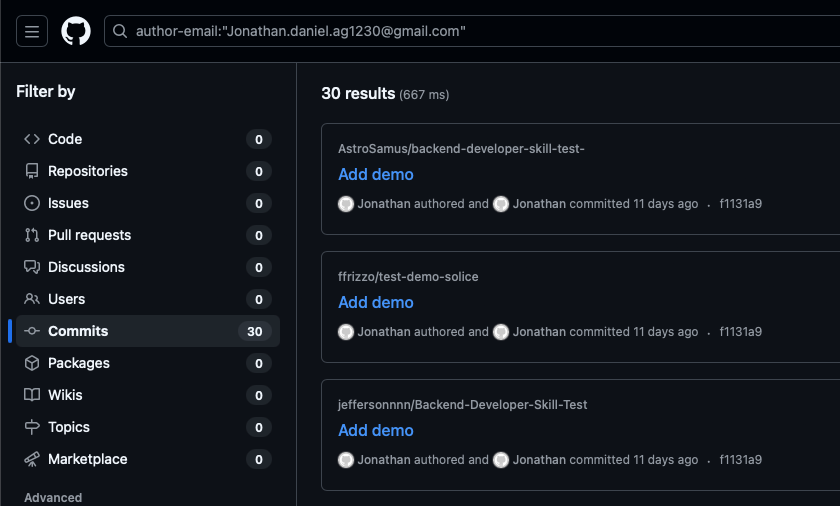Select the Wikis filter icon
This screenshot has width=840, height=506.
tap(32, 395)
